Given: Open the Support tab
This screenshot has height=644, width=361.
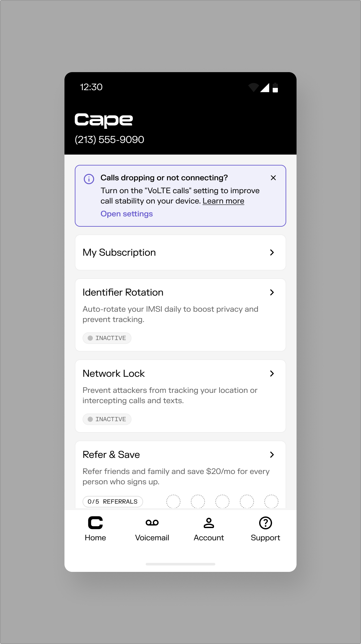Looking at the screenshot, I should pyautogui.click(x=266, y=529).
